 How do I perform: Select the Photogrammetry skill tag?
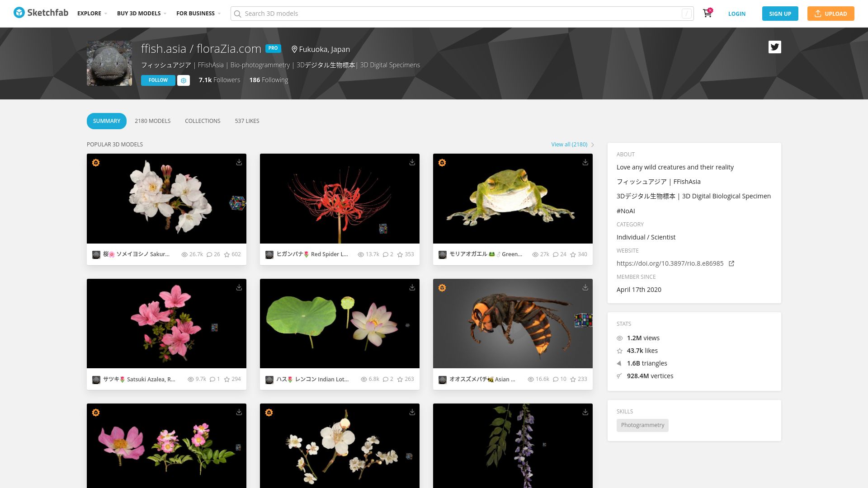[x=642, y=425]
